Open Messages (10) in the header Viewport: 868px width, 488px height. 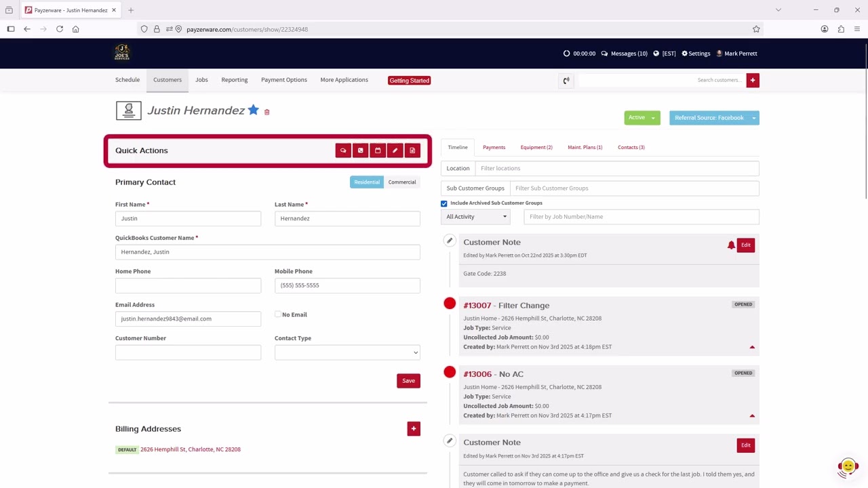(x=624, y=54)
